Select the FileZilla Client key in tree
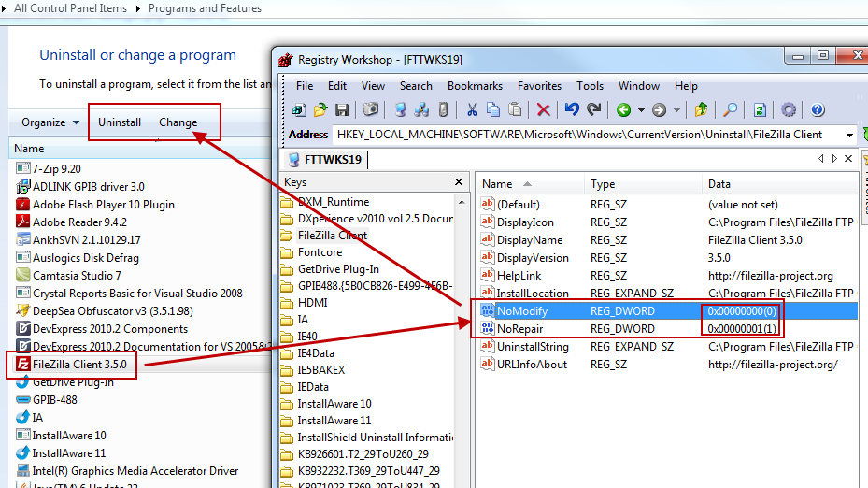The width and height of the screenshot is (868, 488). pos(332,236)
